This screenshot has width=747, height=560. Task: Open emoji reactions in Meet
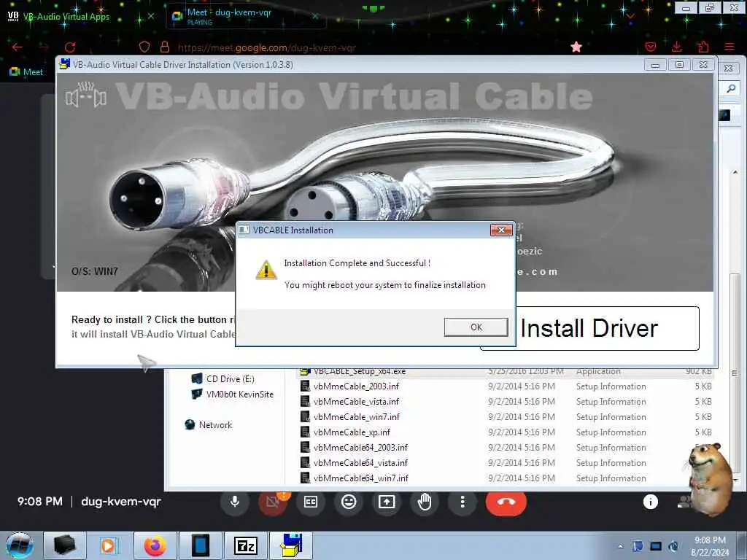[349, 502]
